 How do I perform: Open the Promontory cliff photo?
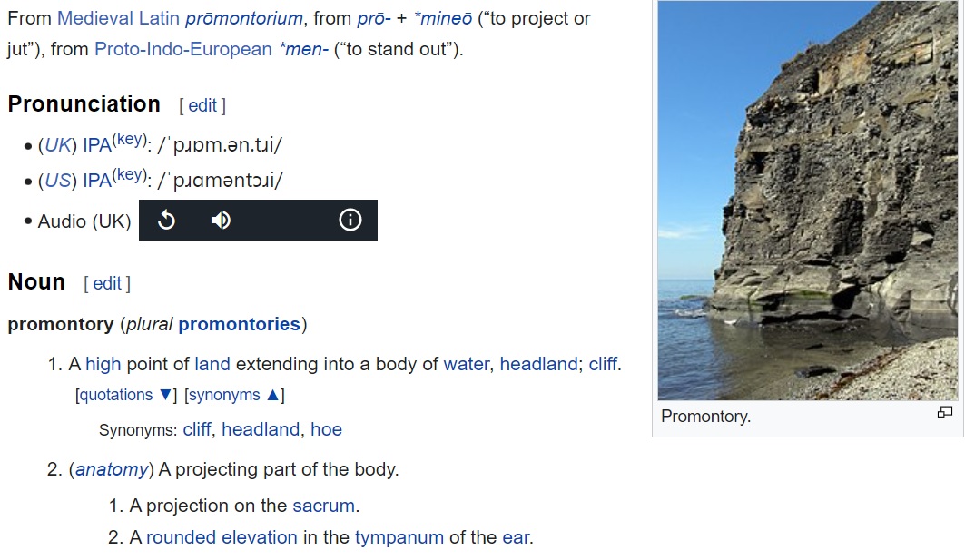(808, 200)
